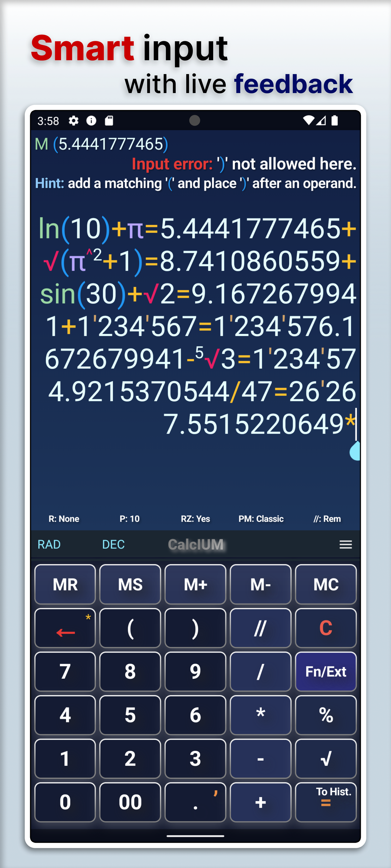This screenshot has width=391, height=868.
Task: Tap the single 0 key
Action: [x=65, y=802]
